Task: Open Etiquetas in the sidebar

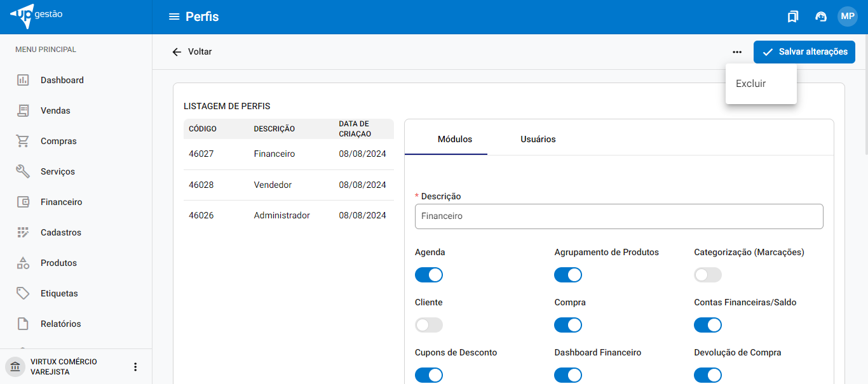Action: pyautogui.click(x=58, y=293)
